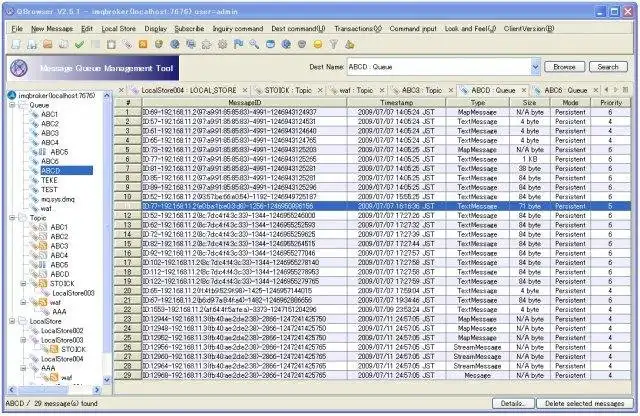Click the blue globe toolbar icon after RSS icon group
Screen dimensions: 640x416
[x=174, y=44]
